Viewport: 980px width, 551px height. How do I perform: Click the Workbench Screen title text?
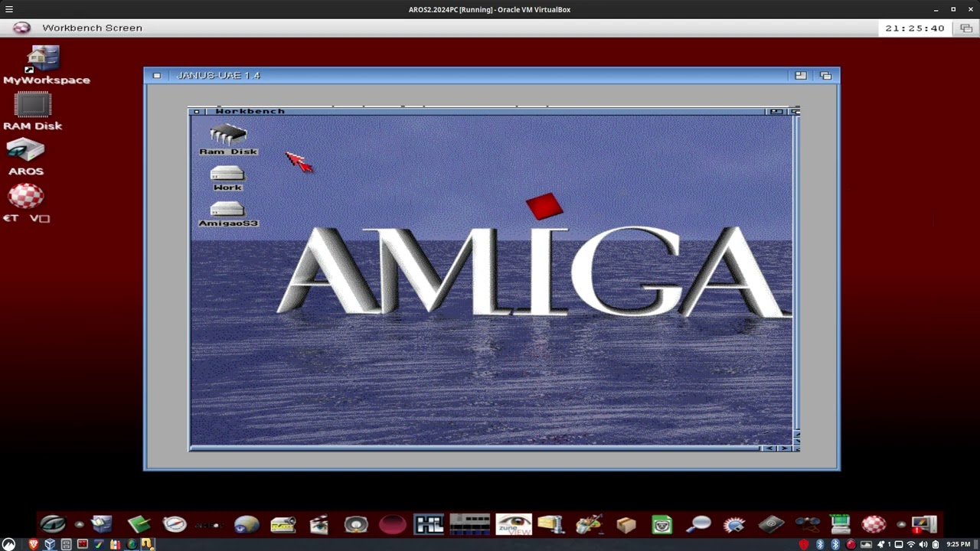tap(92, 28)
